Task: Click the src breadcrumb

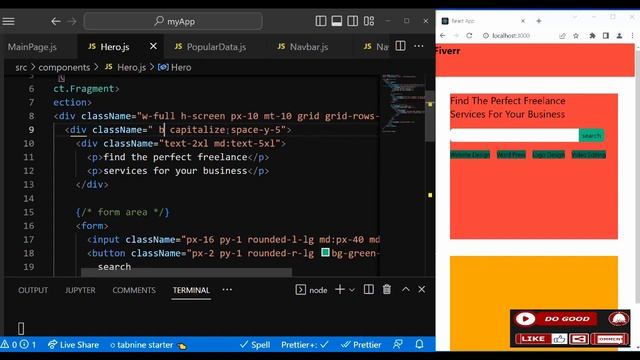Action: pyautogui.click(x=21, y=67)
